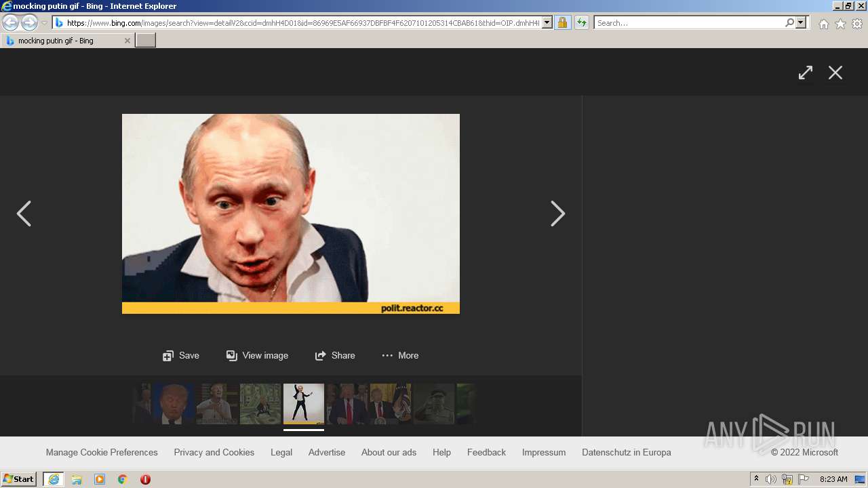Close the 'mocking putin gif - Bing' tab

click(127, 41)
